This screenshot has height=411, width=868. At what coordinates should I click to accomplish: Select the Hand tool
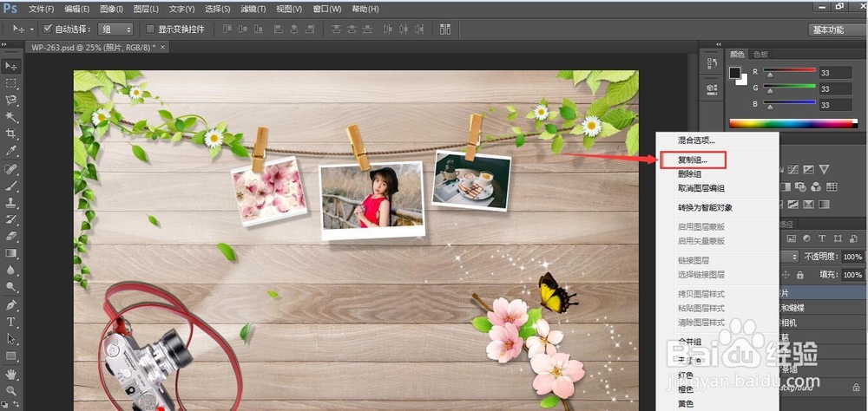pyautogui.click(x=11, y=374)
